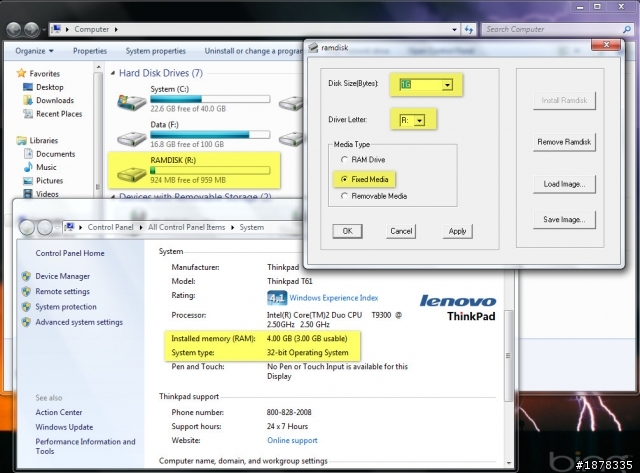640x473 pixels.
Task: Select the Pictures library icon
Action: coord(28,181)
